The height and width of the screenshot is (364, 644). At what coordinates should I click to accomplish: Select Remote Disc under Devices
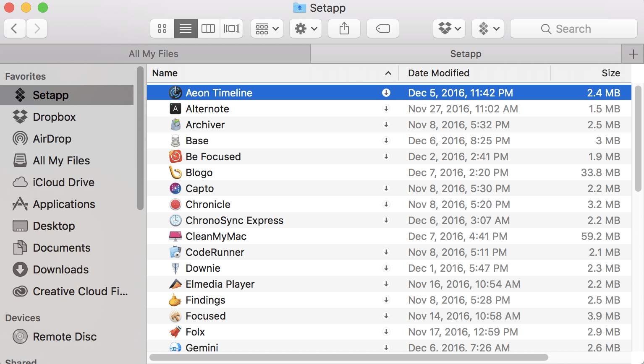pyautogui.click(x=67, y=337)
